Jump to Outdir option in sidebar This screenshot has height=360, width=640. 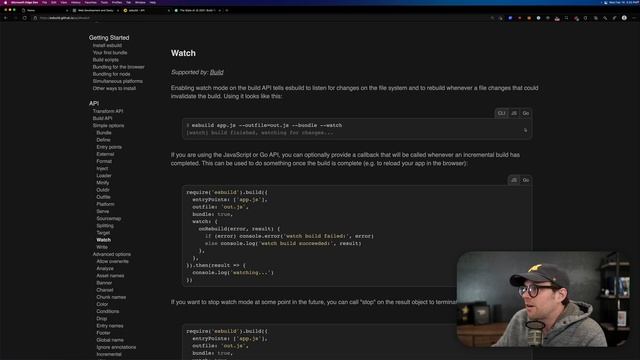103,190
